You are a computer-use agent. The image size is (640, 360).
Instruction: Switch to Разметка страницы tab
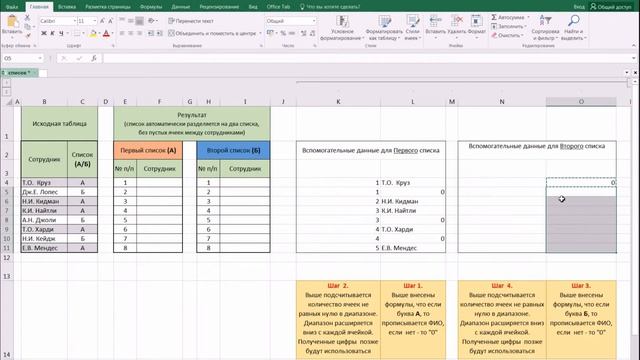pos(108,7)
